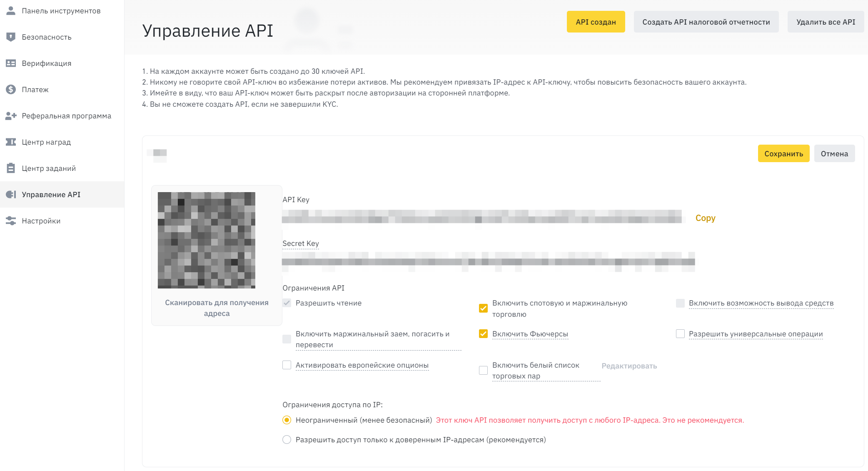Open Управление API sidebar menu item
Viewport: 868px width, 471px height.
(x=51, y=194)
